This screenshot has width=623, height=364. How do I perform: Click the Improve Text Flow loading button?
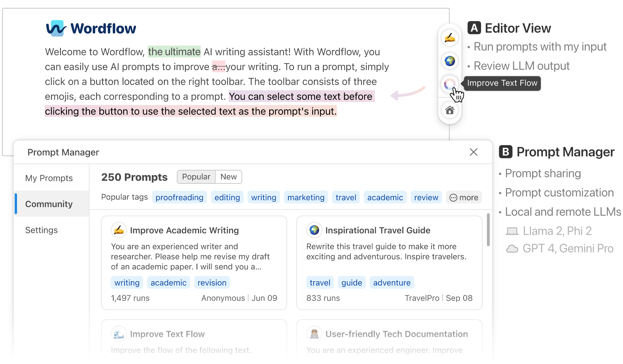click(449, 85)
